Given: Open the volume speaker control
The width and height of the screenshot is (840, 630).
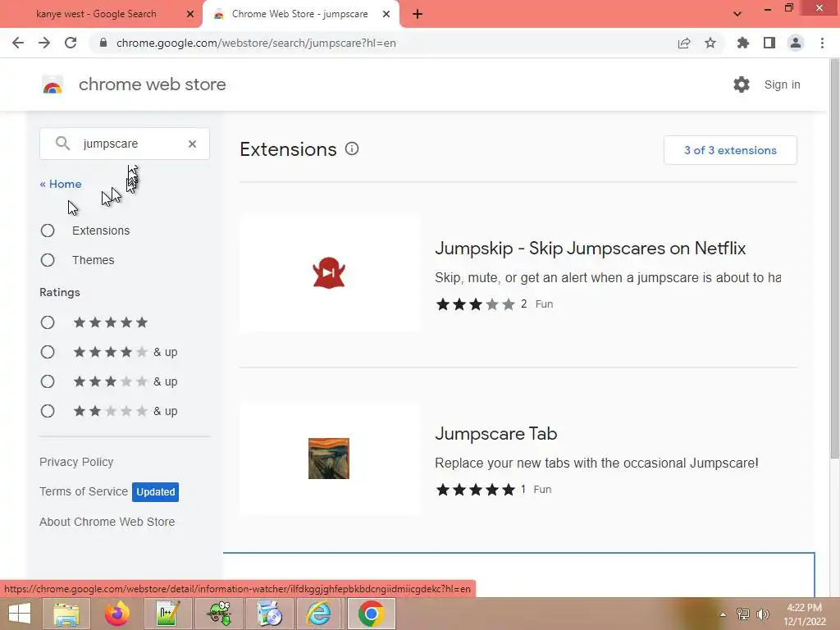Looking at the screenshot, I should click(x=763, y=614).
